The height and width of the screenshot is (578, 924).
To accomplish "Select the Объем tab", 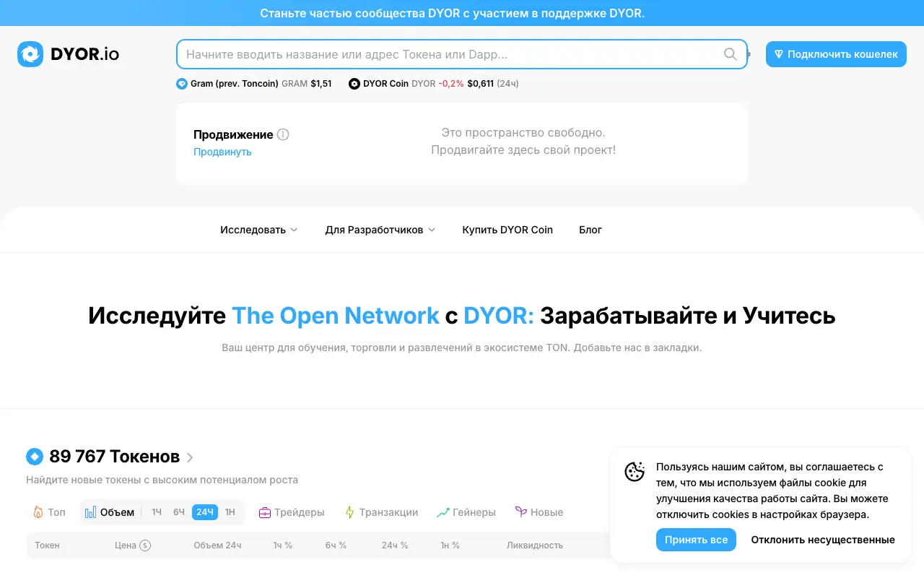I will point(110,512).
